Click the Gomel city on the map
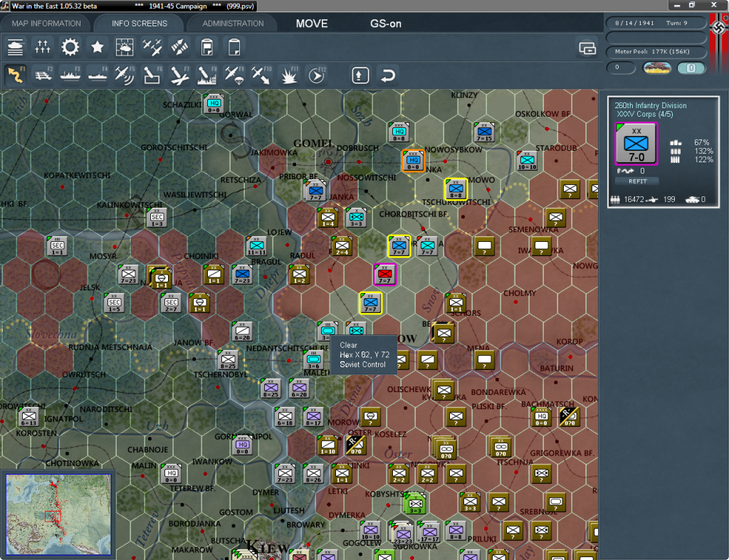This screenshot has height=560, width=729. [x=328, y=162]
